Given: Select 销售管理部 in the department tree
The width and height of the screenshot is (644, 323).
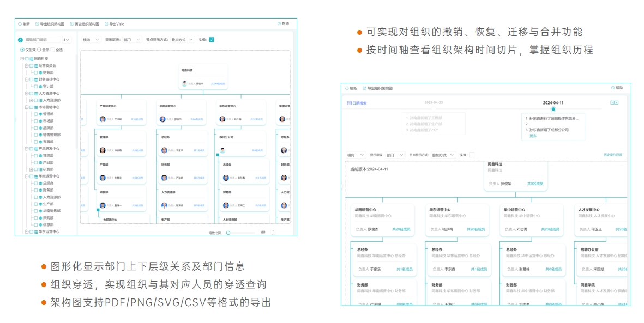Looking at the screenshot, I should (x=52, y=135).
